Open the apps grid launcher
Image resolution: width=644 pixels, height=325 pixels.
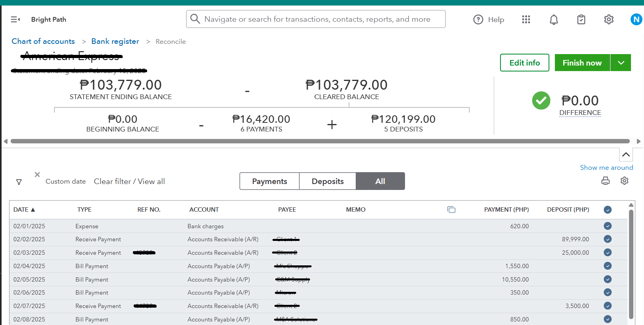526,19
